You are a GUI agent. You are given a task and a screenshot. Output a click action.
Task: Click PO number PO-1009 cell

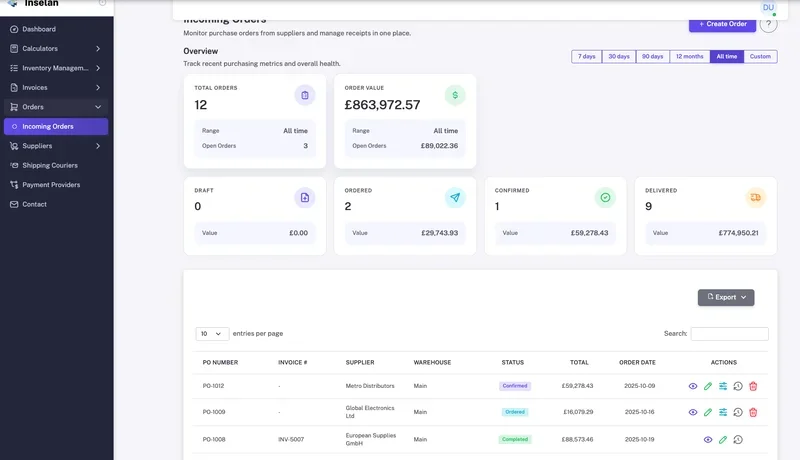214,412
